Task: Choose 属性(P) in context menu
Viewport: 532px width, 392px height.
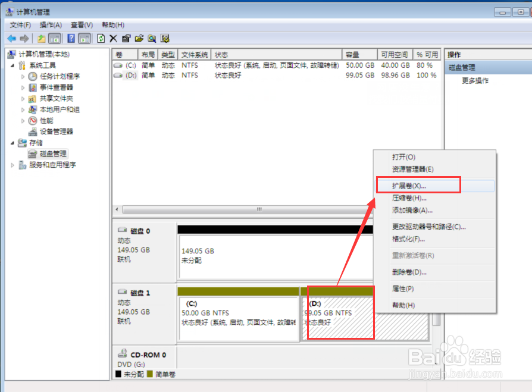Action: pyautogui.click(x=434, y=289)
